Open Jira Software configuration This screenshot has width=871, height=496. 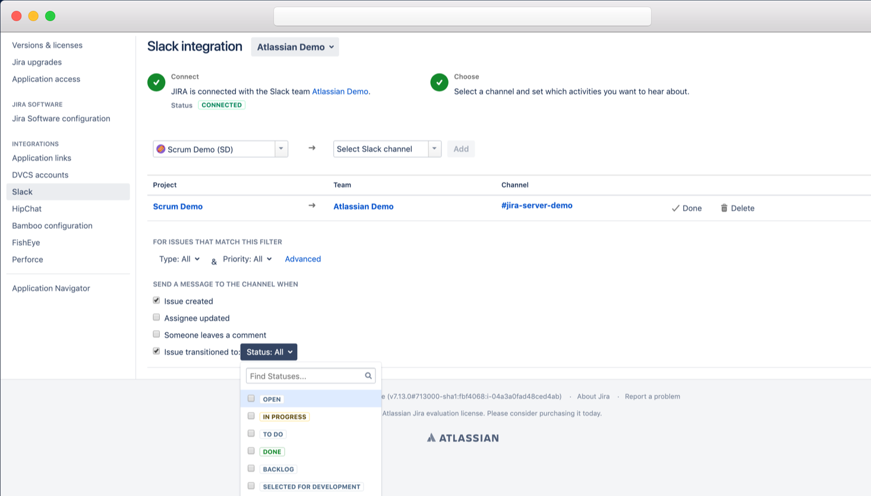pyautogui.click(x=61, y=118)
